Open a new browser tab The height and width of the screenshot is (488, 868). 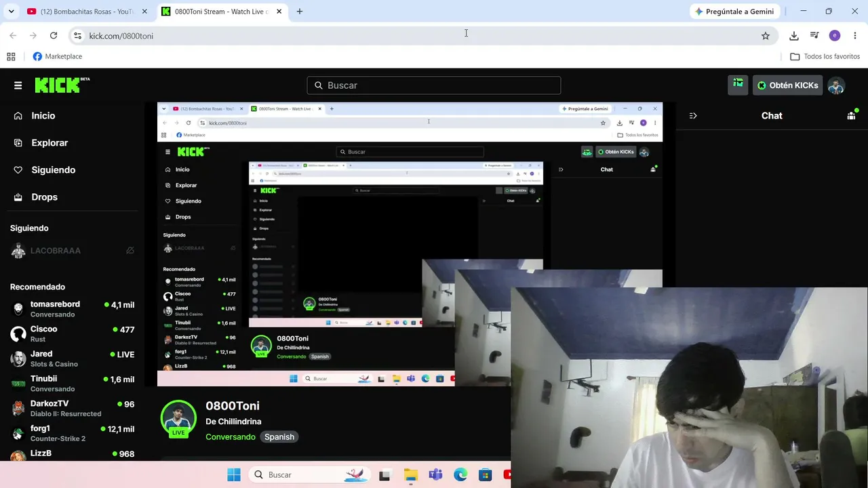(x=300, y=12)
